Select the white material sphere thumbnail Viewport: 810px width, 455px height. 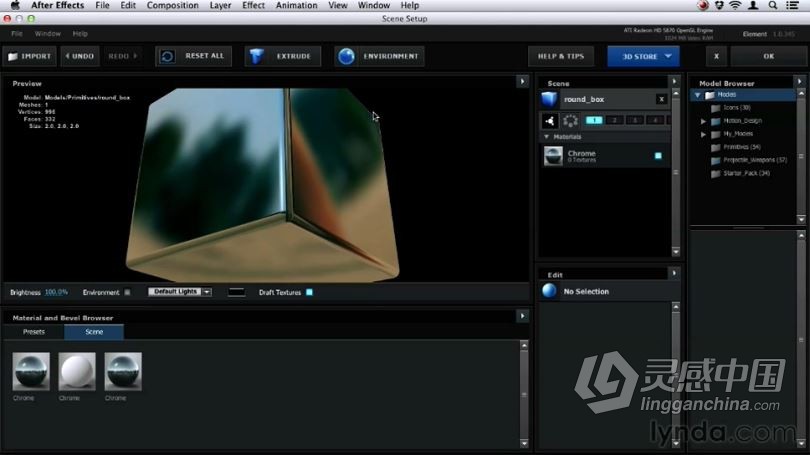click(77, 371)
